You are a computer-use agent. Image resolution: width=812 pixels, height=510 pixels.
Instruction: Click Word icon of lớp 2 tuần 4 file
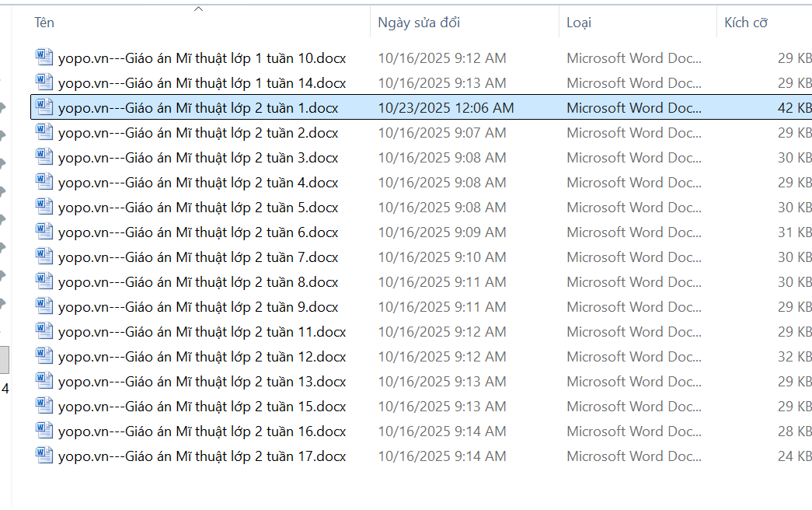(x=44, y=182)
